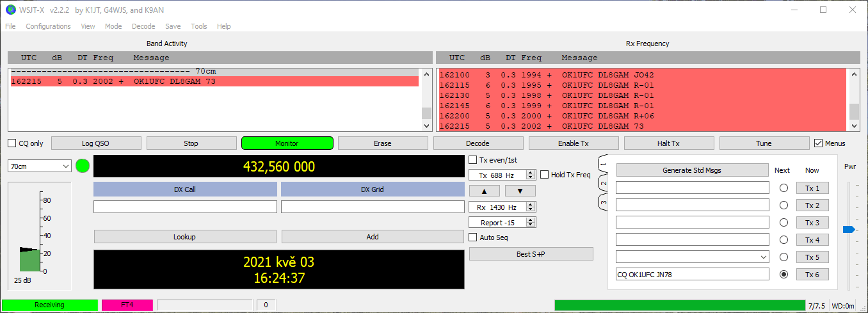Open the 70cm band dropdown

click(x=40, y=166)
